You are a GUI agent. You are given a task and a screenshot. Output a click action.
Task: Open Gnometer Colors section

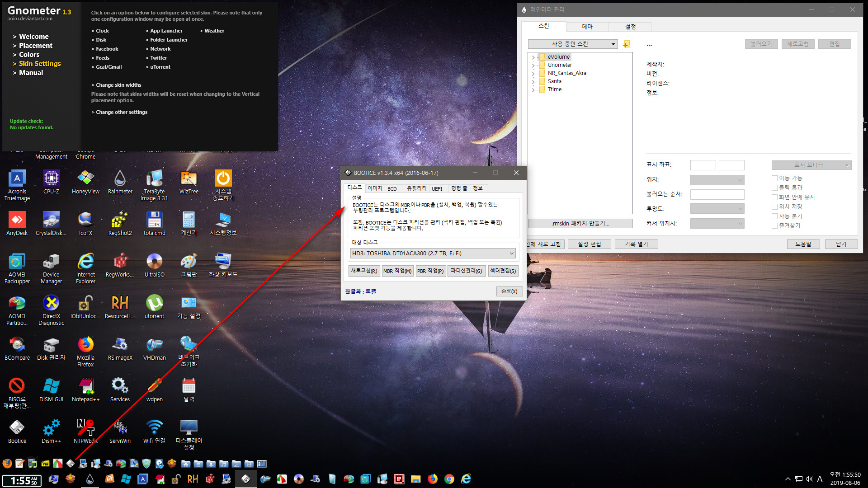[x=29, y=55]
